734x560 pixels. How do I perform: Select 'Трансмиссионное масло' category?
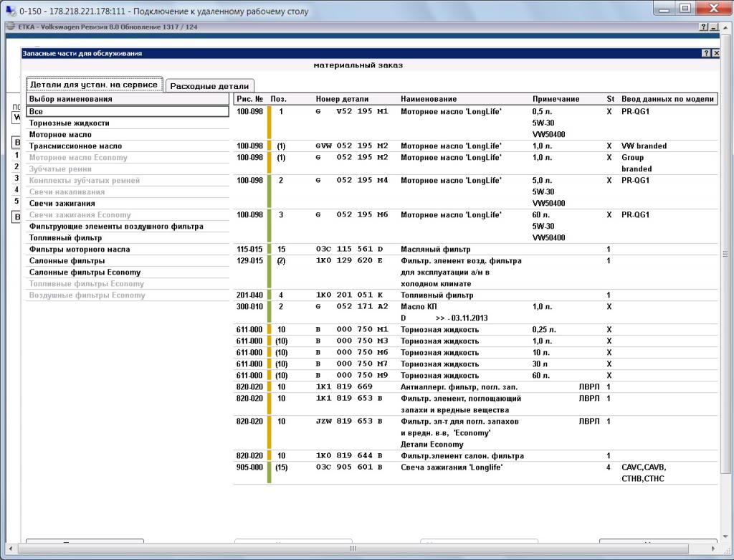point(128,146)
